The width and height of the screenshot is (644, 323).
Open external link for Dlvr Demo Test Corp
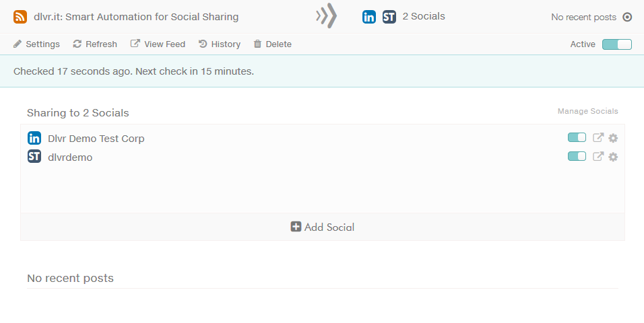coord(598,137)
